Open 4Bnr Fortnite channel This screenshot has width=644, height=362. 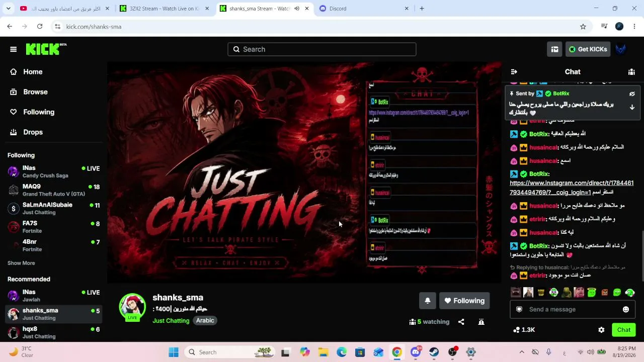53,245
